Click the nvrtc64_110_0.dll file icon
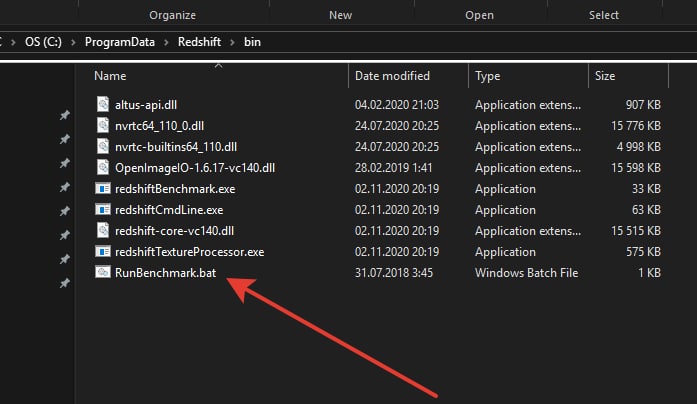The width and height of the screenshot is (697, 404). click(103, 125)
